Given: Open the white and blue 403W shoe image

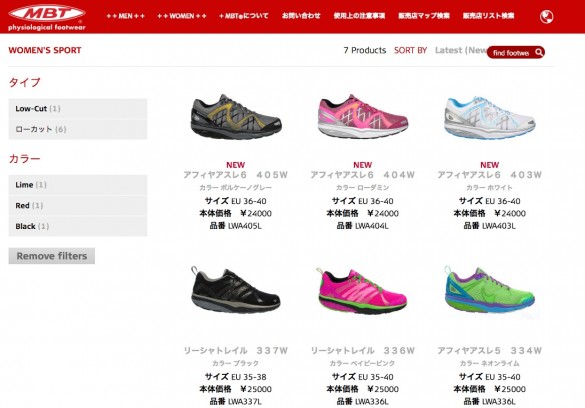Looking at the screenshot, I should (x=489, y=117).
